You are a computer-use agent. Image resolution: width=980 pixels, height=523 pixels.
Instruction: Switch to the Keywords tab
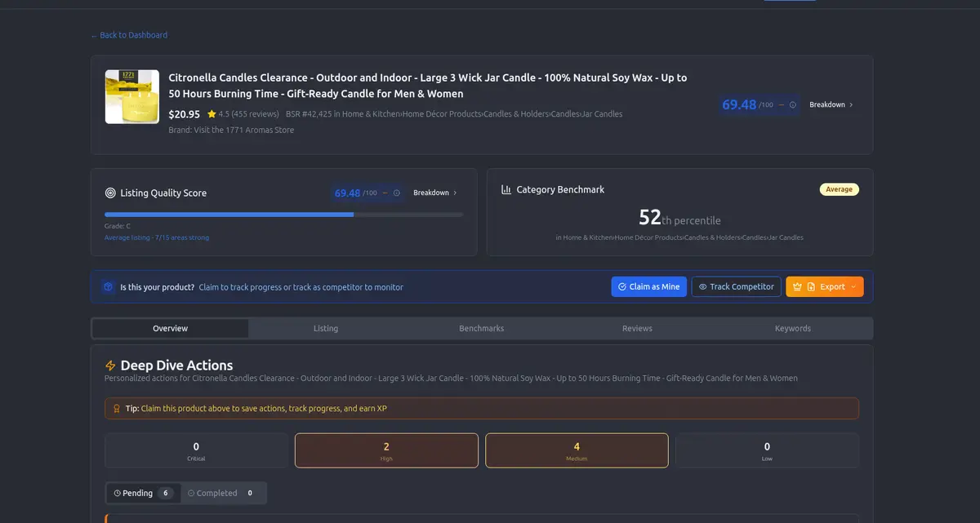792,328
